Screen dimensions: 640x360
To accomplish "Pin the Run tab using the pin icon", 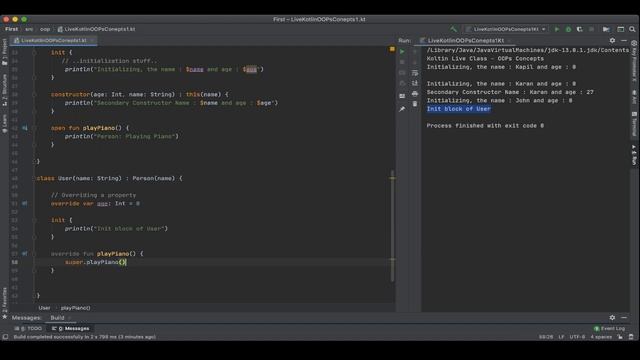I will (402, 109).
